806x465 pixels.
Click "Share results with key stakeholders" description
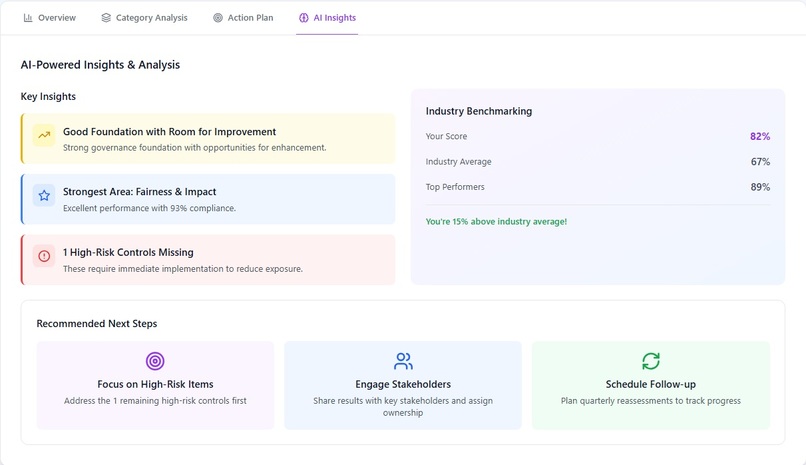tap(403, 406)
